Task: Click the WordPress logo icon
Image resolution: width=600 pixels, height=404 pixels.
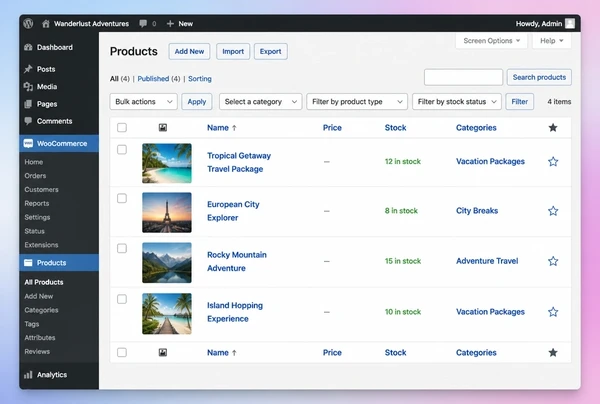Action: [x=28, y=23]
